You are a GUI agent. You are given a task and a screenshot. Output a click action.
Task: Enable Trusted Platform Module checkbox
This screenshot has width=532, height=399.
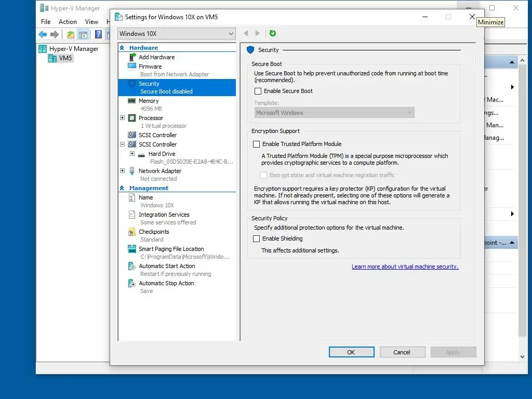click(x=257, y=144)
